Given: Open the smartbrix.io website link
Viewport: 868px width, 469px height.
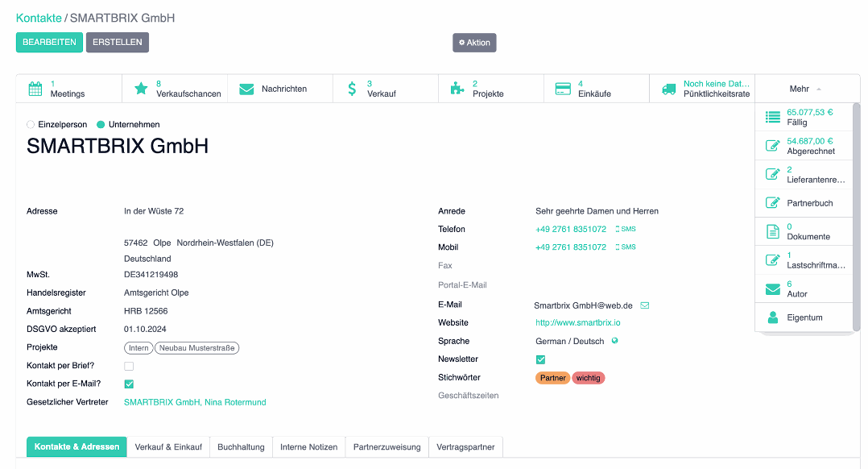Looking at the screenshot, I should [x=578, y=322].
